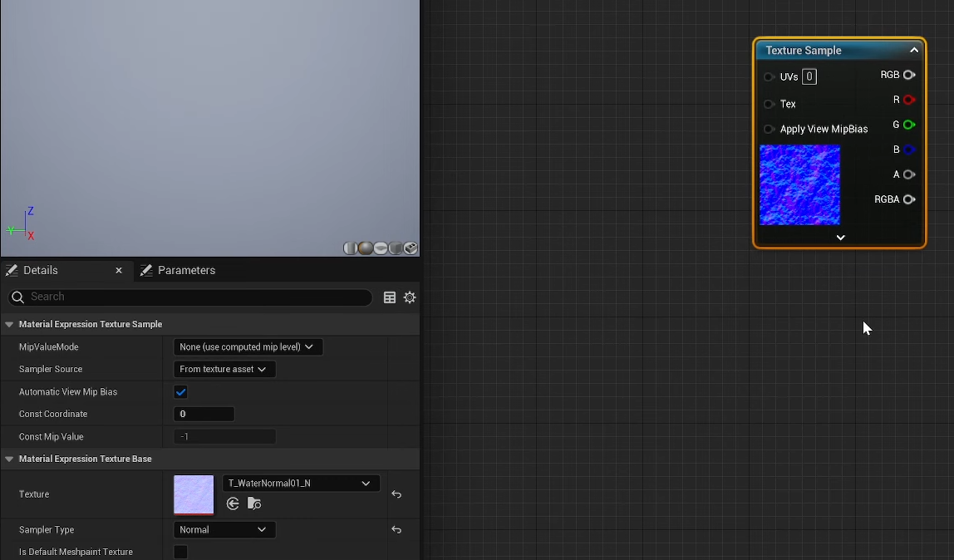
Task: Click the viewport XYZ axis gizmo
Action: (22, 224)
